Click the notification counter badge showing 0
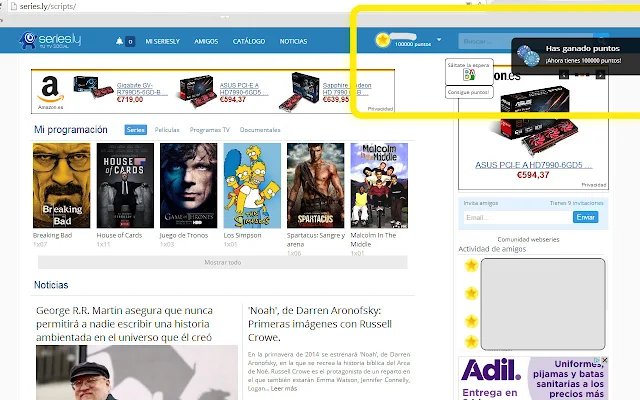 (x=130, y=41)
